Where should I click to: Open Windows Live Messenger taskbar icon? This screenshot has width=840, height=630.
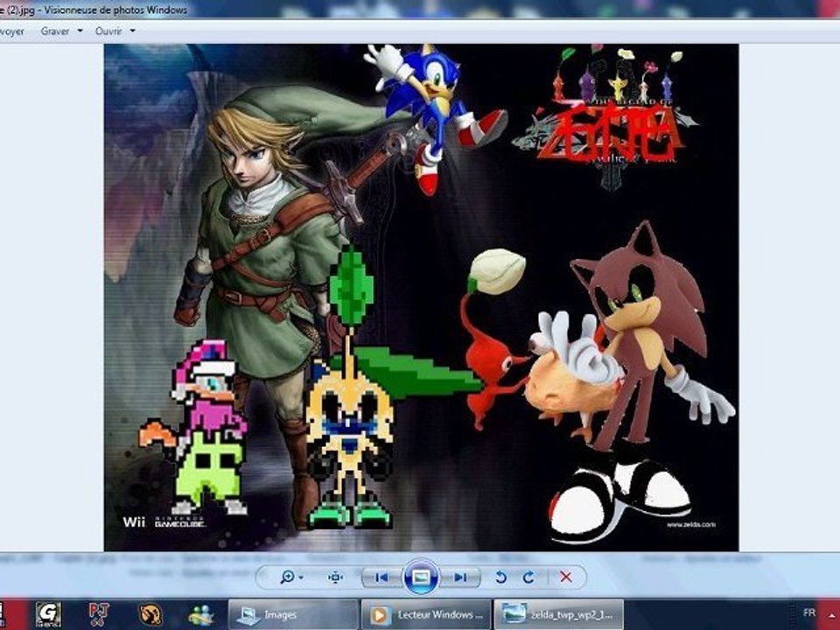(201, 615)
